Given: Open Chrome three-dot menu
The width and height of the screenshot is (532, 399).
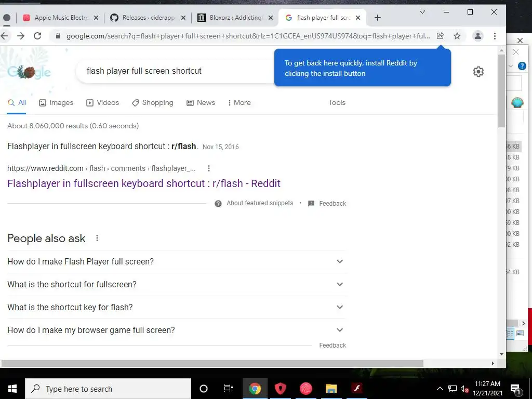Looking at the screenshot, I should tap(495, 36).
